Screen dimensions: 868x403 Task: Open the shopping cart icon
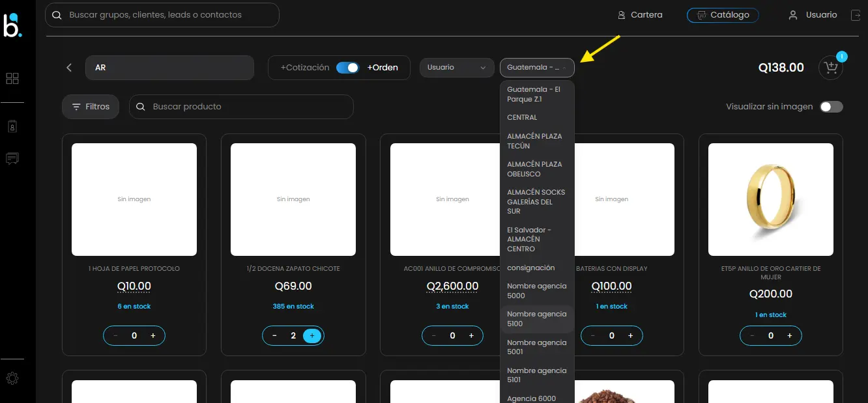830,68
